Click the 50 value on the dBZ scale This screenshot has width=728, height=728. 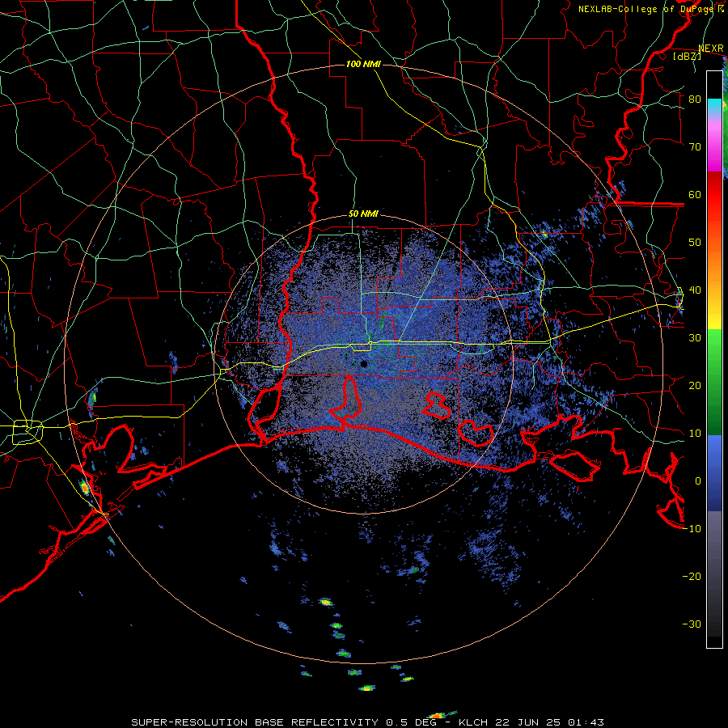[x=695, y=243]
